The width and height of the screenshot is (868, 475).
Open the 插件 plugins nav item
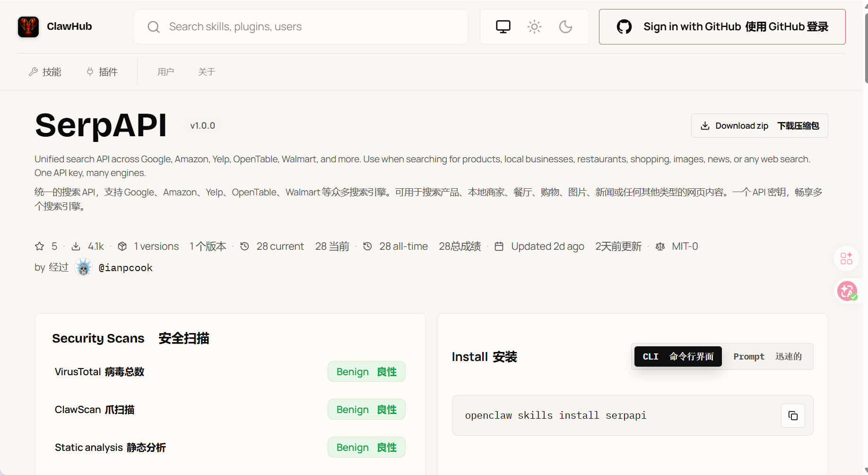102,72
